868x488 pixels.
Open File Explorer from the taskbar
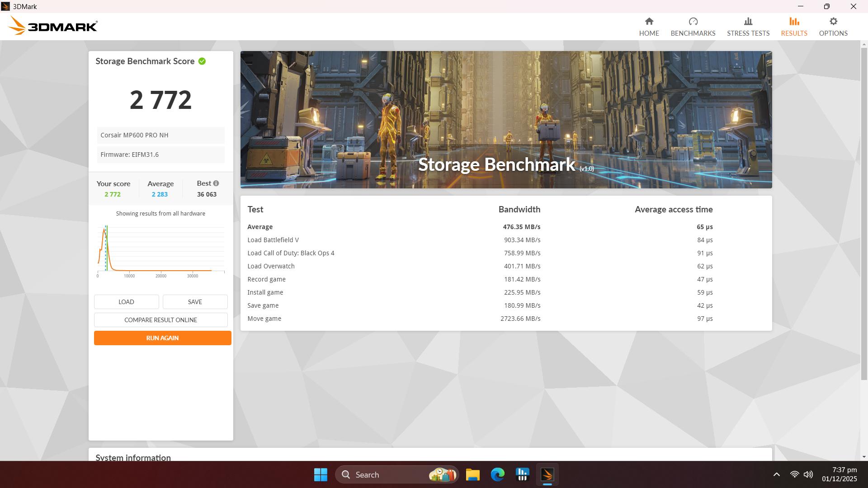pyautogui.click(x=473, y=474)
